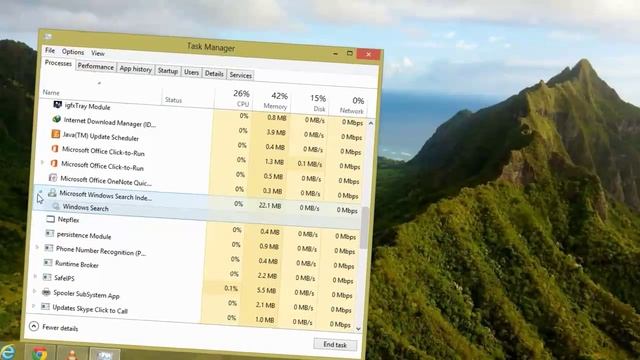Screen dimensions: 640x360
Task: Click the Runtime Broker process icon
Action: coord(48,262)
